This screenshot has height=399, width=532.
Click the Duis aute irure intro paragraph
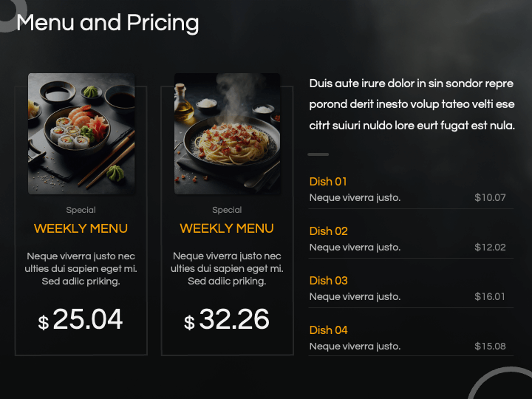click(412, 104)
